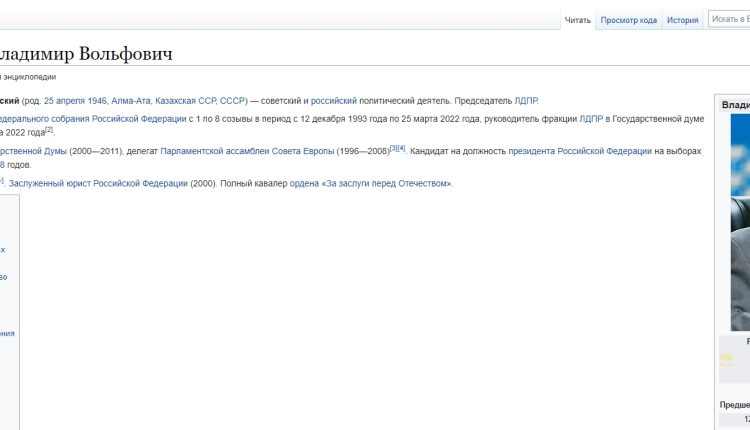The image size is (750, 430).
Task: Click the infobox header starting Влади
Action: tap(736, 105)
